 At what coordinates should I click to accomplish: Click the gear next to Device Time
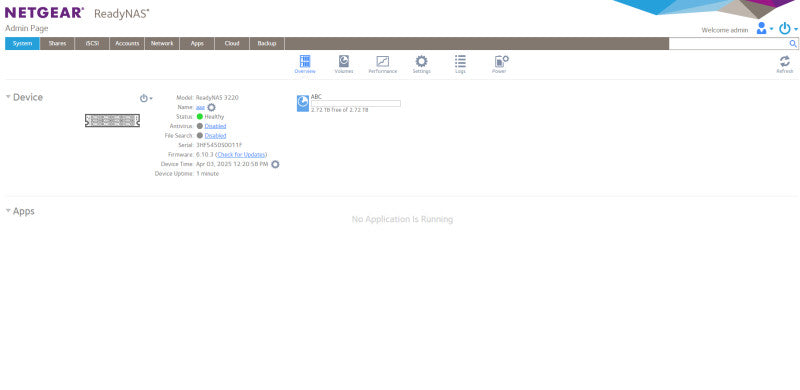(275, 164)
